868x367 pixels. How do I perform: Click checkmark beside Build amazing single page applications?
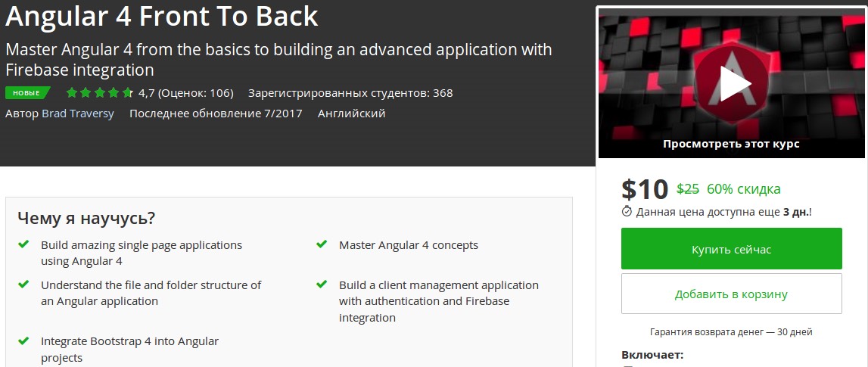(24, 244)
